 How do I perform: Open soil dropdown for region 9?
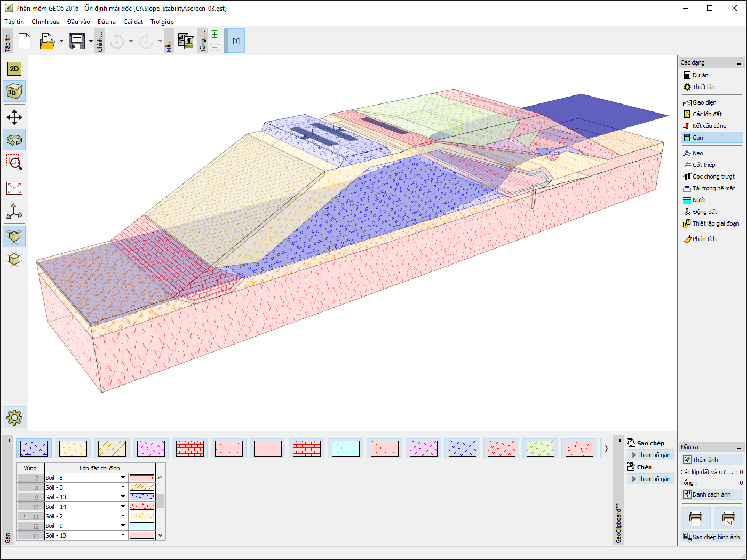[x=123, y=497]
